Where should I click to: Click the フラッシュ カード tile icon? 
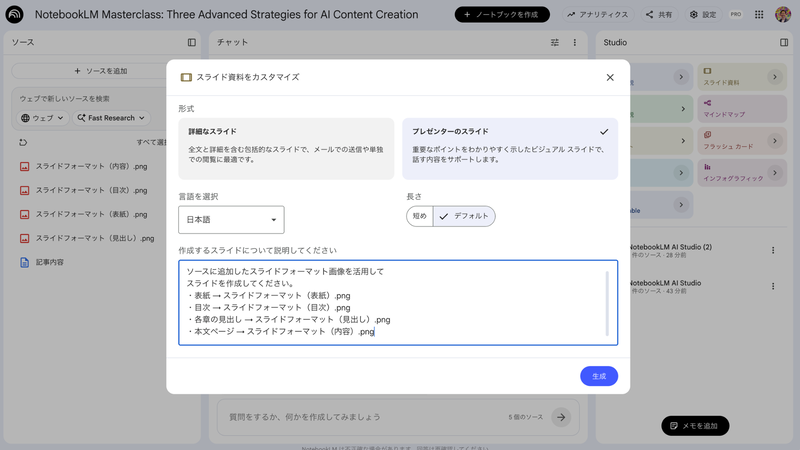(x=708, y=135)
